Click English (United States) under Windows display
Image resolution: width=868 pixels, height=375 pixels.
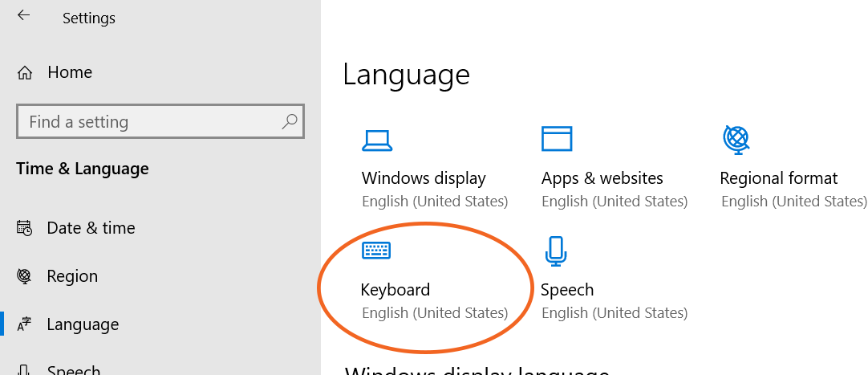point(435,201)
